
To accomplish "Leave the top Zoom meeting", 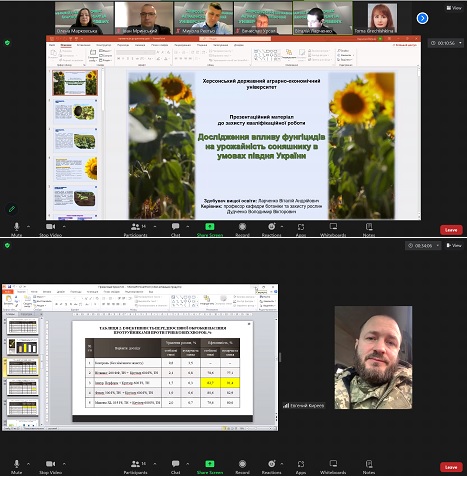I will (451, 230).
